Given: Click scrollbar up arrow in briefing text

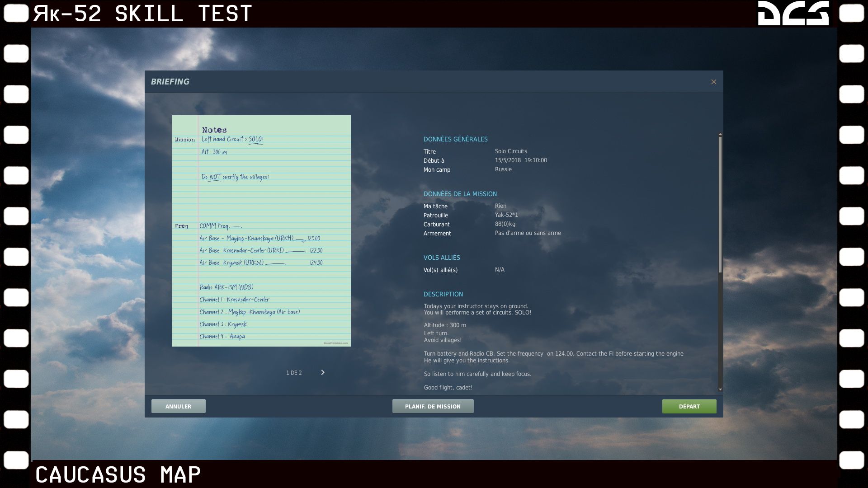Looking at the screenshot, I should coord(720,135).
